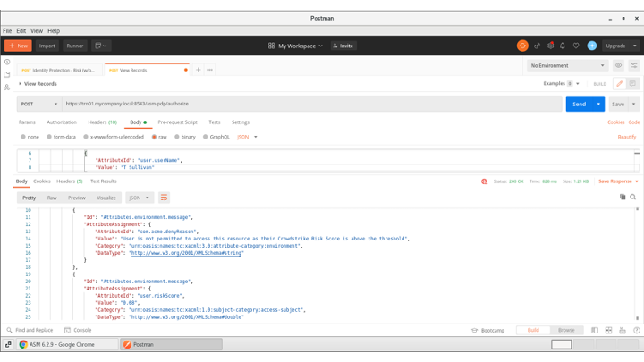Click the Beautify link
Image resolution: width=644 pixels, height=362 pixels.
click(626, 137)
